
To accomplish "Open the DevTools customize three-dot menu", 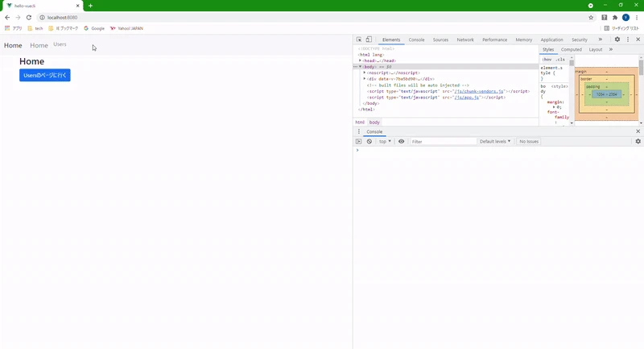I will point(628,39).
